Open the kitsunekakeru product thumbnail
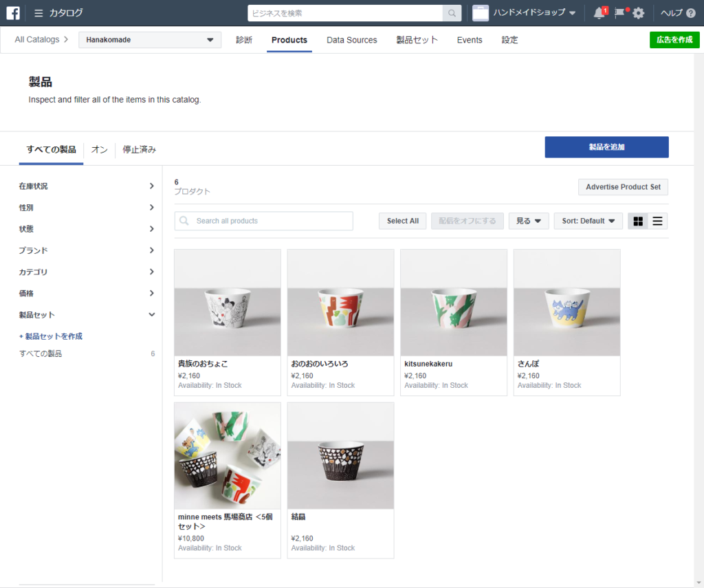 coord(454,303)
